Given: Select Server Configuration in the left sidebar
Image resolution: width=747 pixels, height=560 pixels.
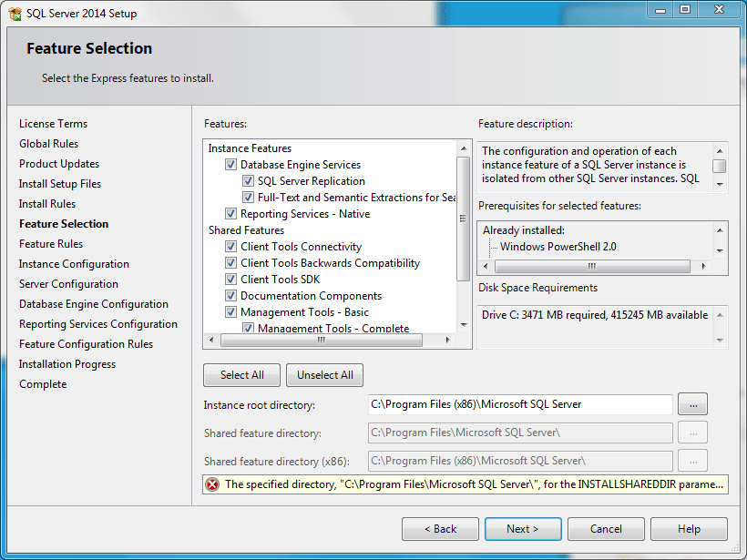Looking at the screenshot, I should pyautogui.click(x=70, y=283).
